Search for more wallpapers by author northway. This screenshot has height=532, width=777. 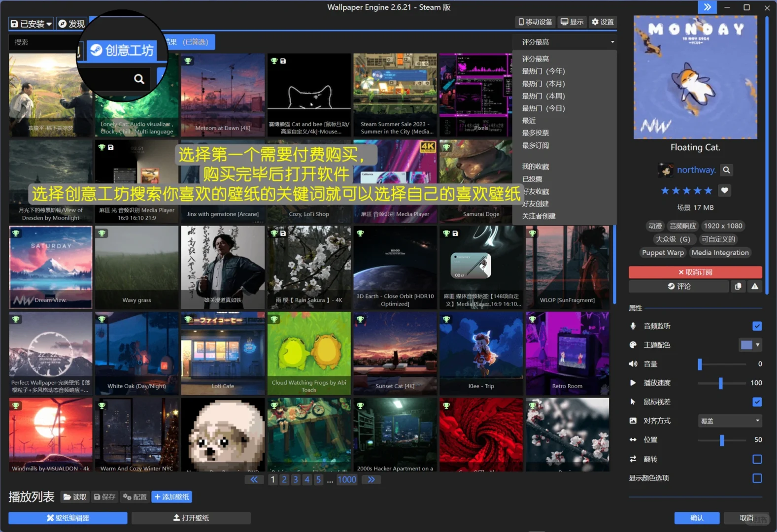tap(726, 170)
